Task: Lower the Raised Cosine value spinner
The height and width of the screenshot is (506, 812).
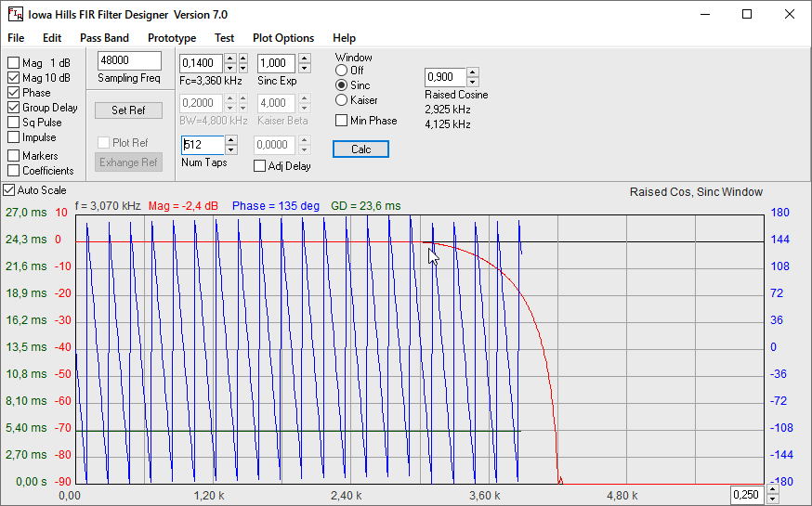Action: [473, 82]
